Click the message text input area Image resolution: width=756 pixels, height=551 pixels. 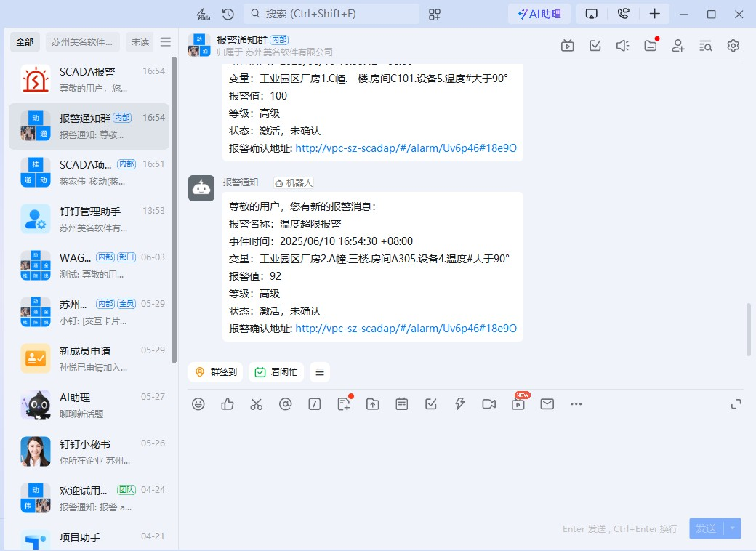click(463, 465)
